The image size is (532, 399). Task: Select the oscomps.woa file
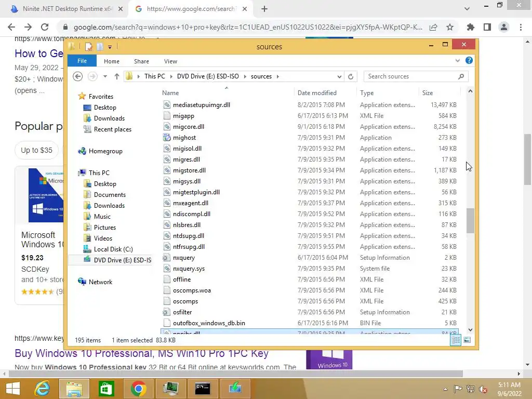click(x=192, y=290)
